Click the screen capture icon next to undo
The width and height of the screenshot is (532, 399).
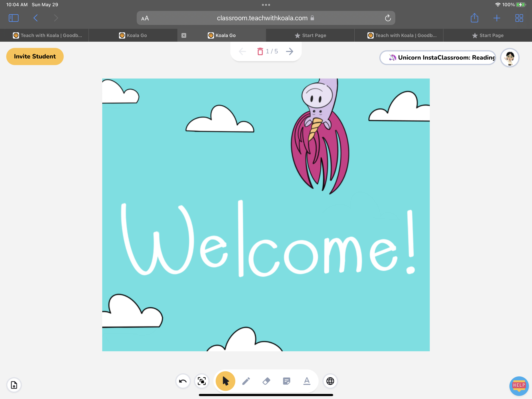click(x=202, y=381)
